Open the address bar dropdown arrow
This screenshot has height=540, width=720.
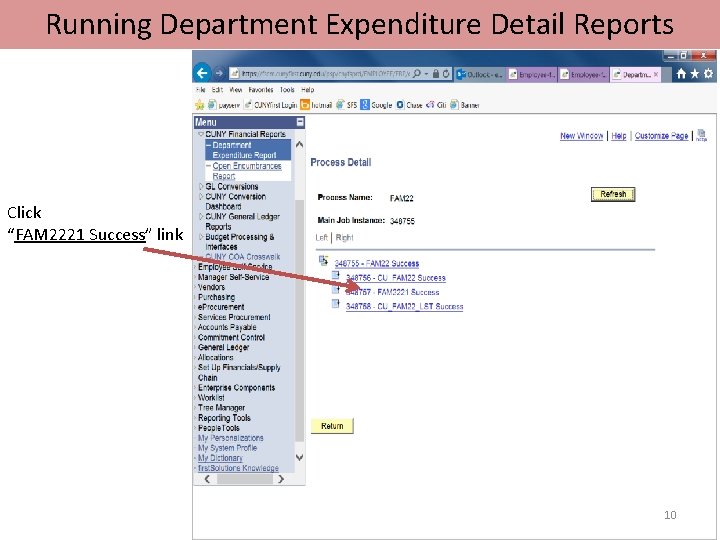click(x=426, y=73)
